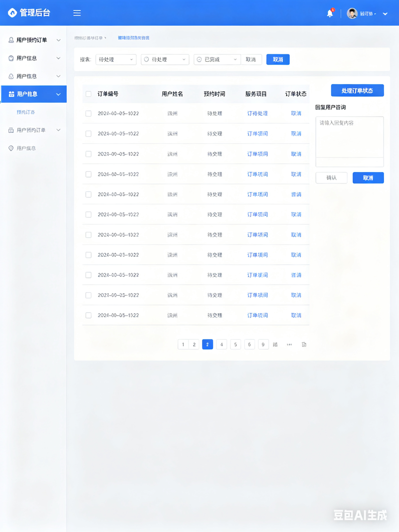Click the highlighted 用户信息 sidebar icon
This screenshot has width=399, height=532.
click(x=11, y=94)
